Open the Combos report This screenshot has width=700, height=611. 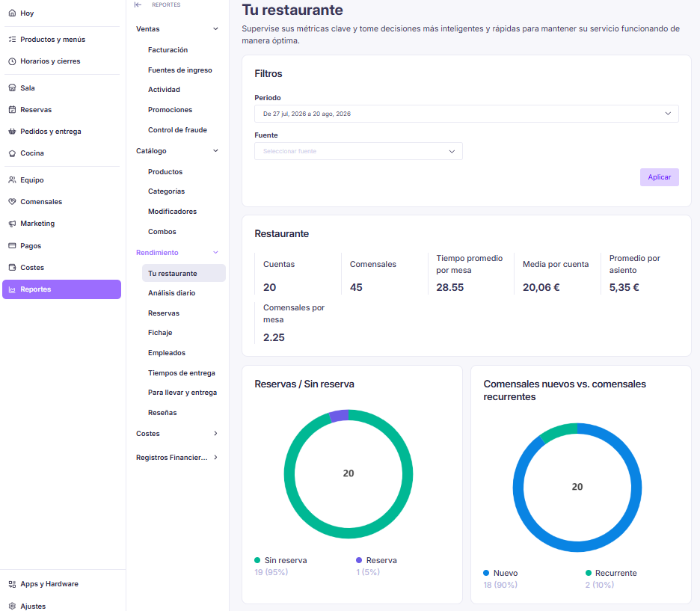point(162,232)
